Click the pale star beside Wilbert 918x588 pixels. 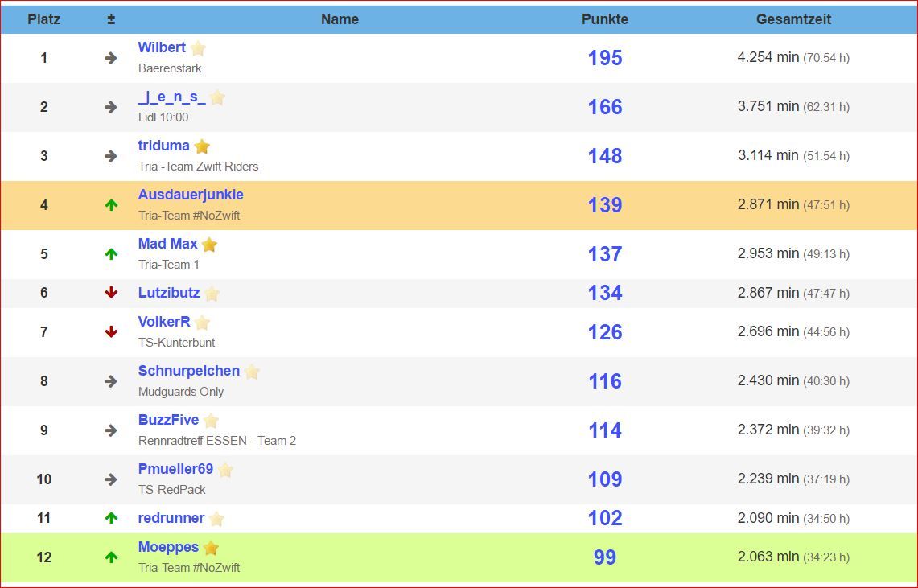198,48
